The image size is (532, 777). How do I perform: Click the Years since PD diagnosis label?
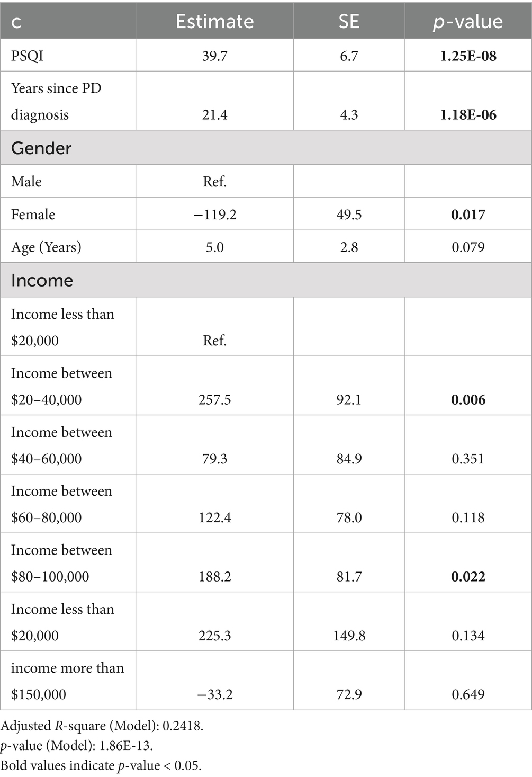pyautogui.click(x=56, y=101)
